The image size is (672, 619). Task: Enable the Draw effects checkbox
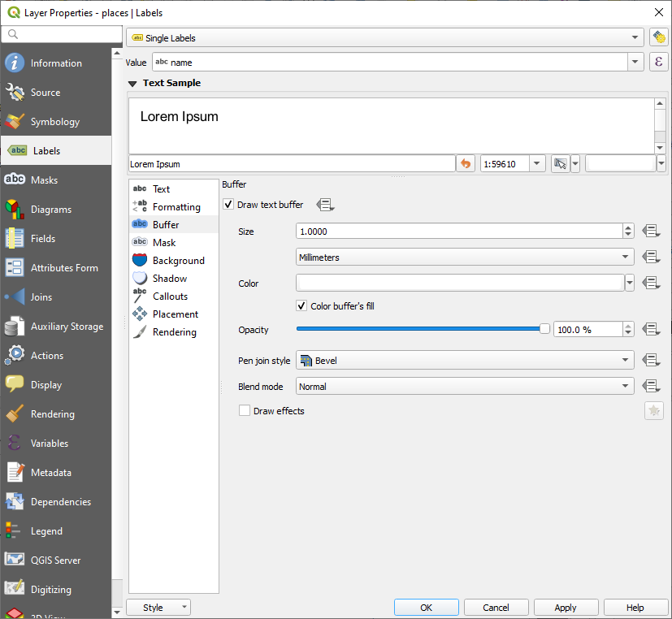click(x=245, y=411)
